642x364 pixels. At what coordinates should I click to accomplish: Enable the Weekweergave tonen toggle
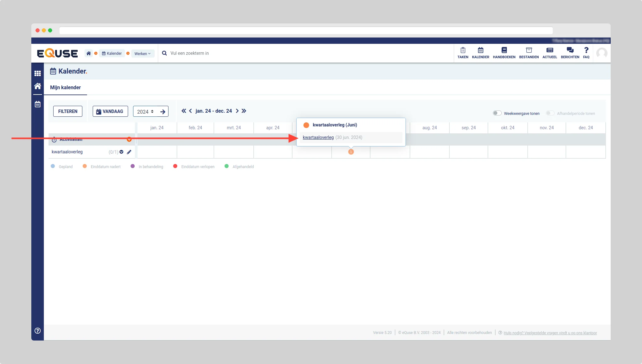click(497, 113)
